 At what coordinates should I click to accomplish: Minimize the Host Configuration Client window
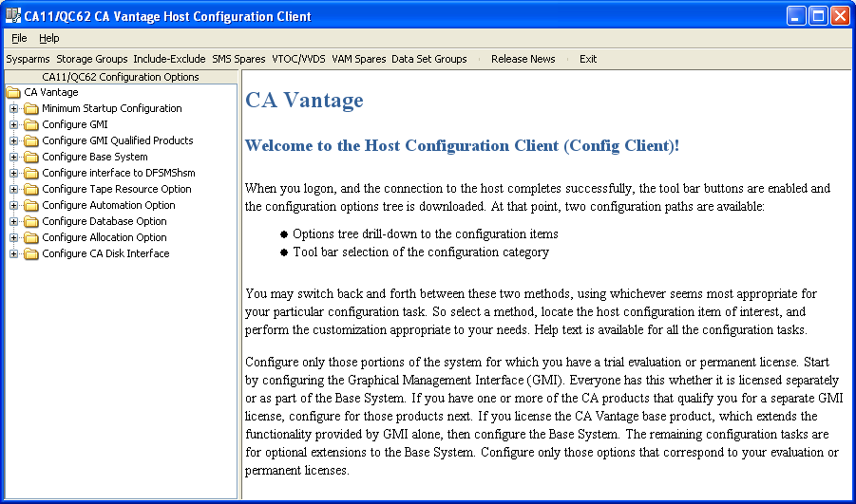click(796, 16)
